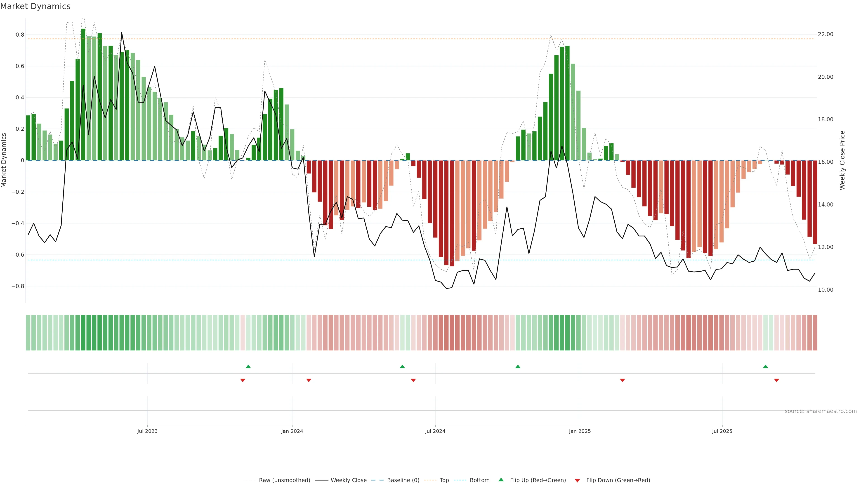Click the green flip-up marker between Jul 2024 and Jan 2025

tap(518, 366)
